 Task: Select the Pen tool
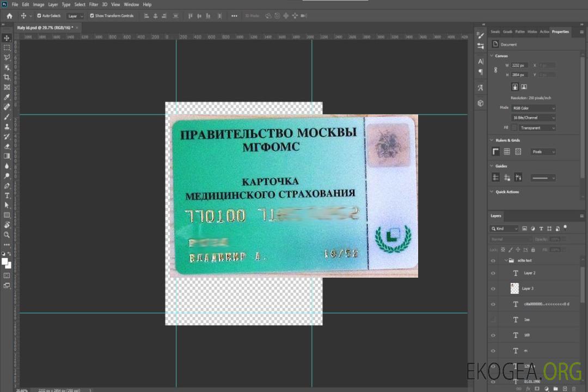point(7,186)
